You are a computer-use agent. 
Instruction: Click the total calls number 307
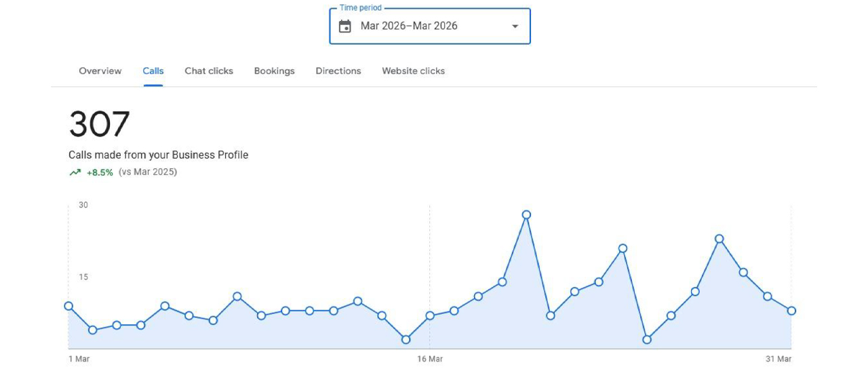[x=99, y=125]
